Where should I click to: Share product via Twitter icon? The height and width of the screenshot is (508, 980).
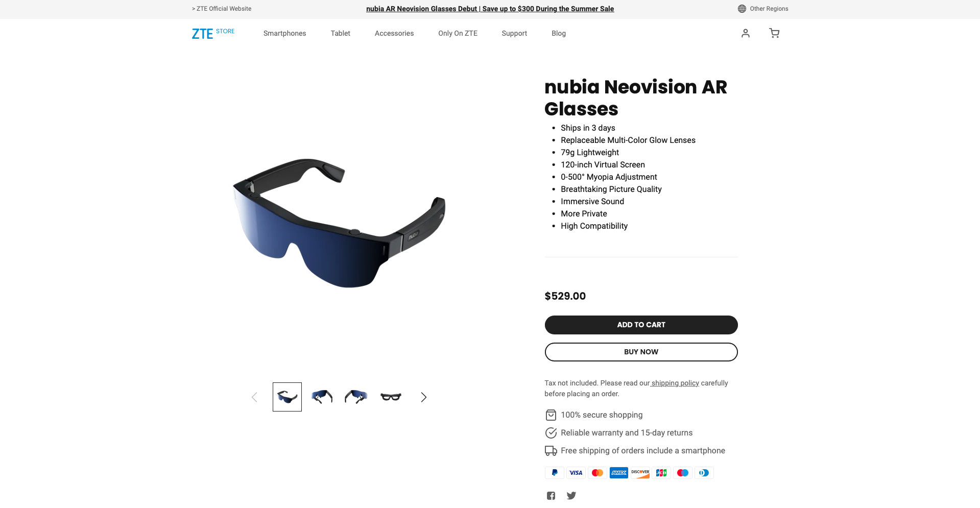(x=571, y=496)
